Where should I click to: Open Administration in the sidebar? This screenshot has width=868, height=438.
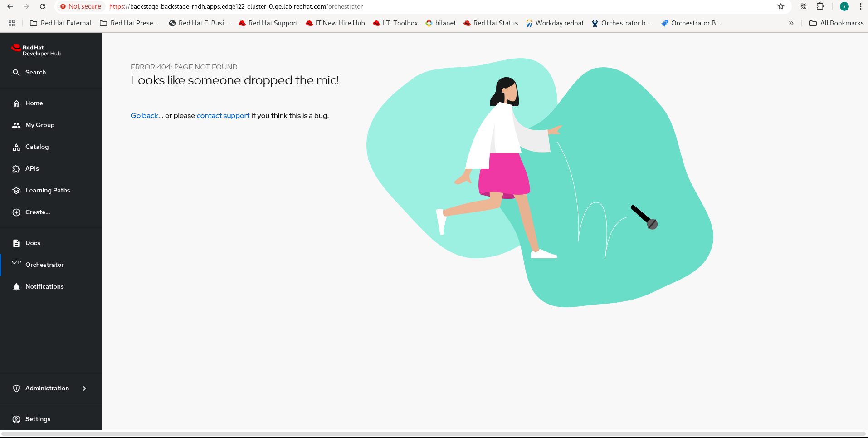51,388
